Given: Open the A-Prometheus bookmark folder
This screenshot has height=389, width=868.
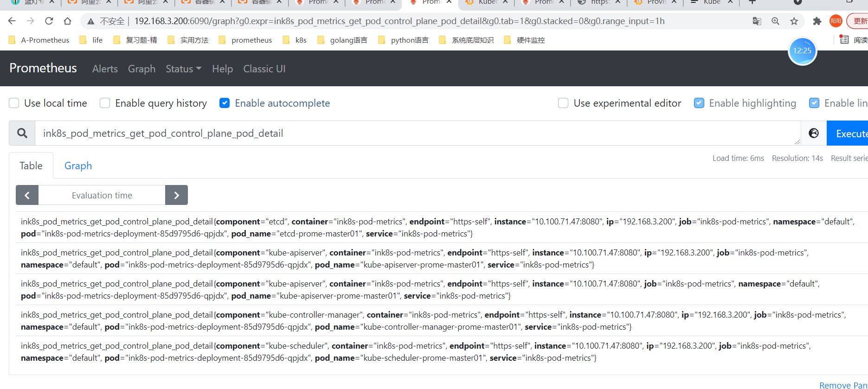Looking at the screenshot, I should point(39,40).
